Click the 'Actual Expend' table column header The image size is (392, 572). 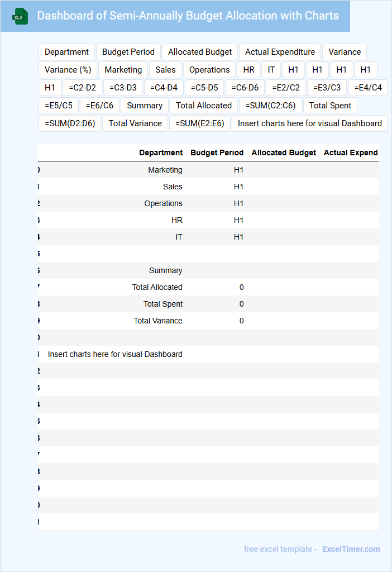351,152
